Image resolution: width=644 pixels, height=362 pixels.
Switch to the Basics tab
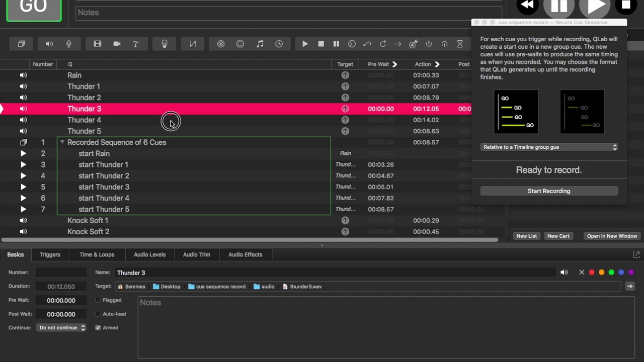pos(16,255)
